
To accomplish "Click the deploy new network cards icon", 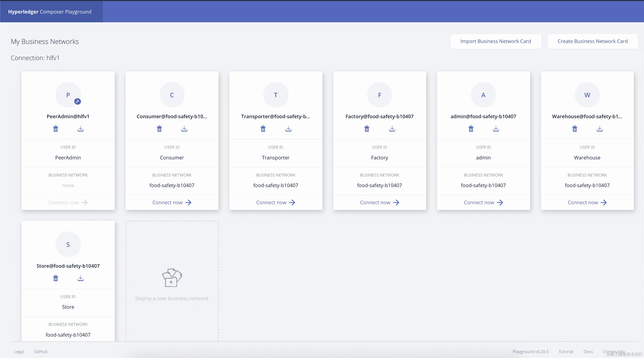I will point(172,278).
